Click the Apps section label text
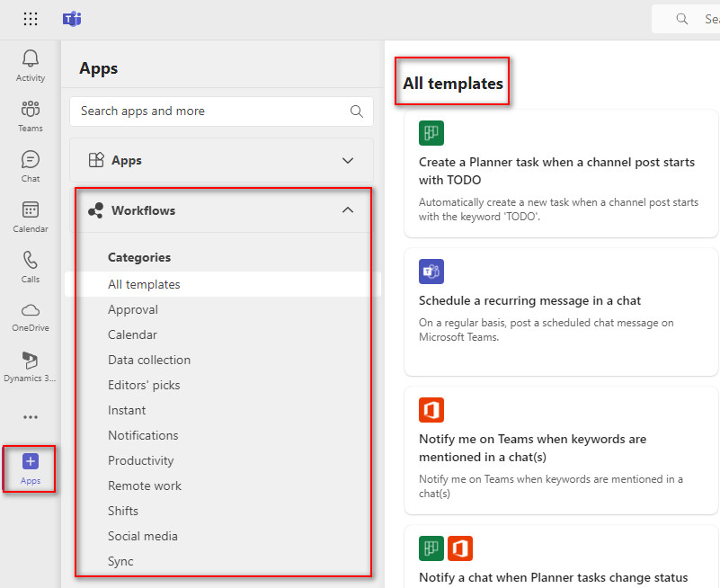The height and width of the screenshot is (588, 720). coord(126,160)
